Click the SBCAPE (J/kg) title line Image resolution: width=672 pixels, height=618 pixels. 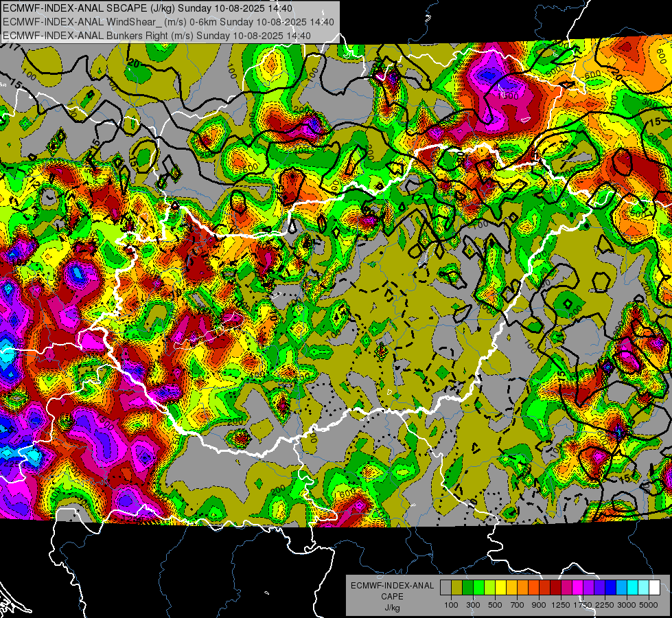pos(148,8)
